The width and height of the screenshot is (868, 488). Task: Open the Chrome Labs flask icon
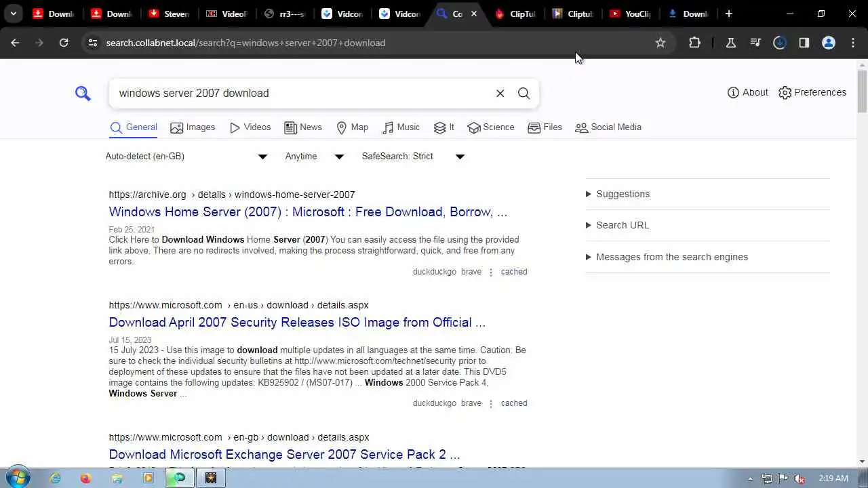click(x=731, y=43)
